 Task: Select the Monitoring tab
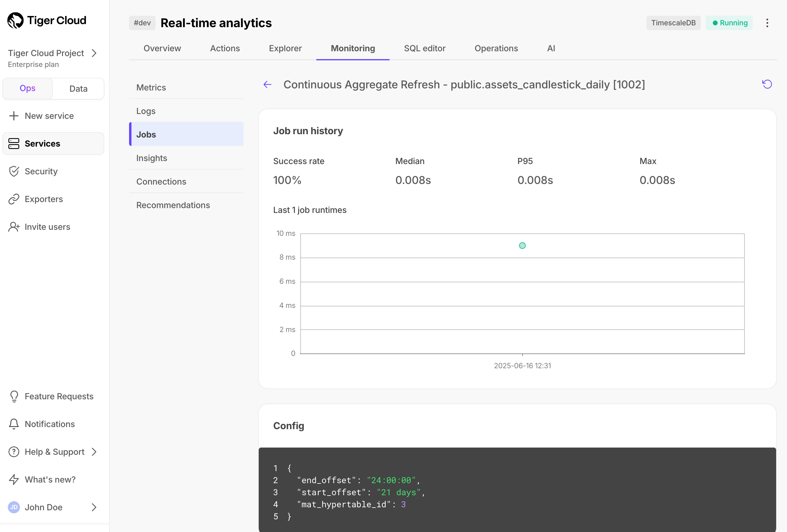(353, 49)
